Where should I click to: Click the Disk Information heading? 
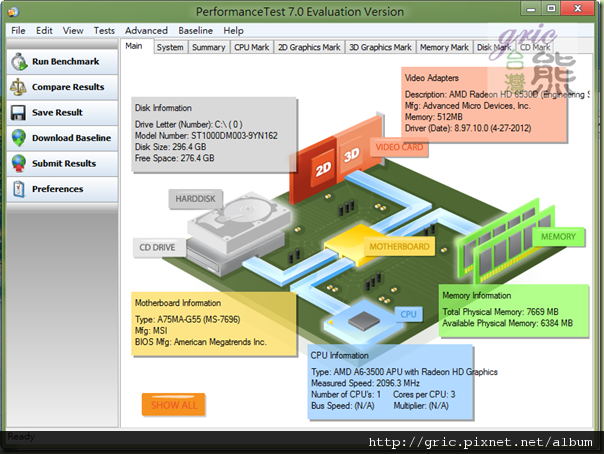(163, 108)
